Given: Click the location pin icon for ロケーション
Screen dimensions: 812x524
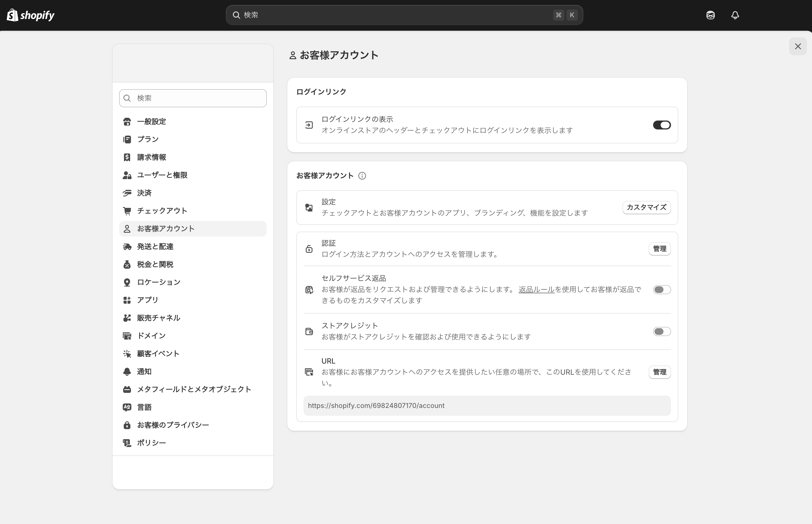Looking at the screenshot, I should click(x=127, y=282).
